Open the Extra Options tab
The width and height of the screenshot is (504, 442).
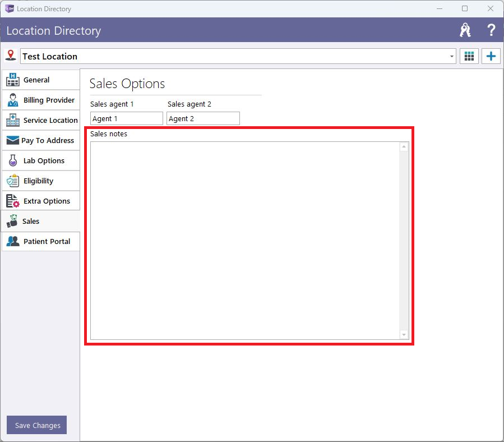click(x=41, y=201)
